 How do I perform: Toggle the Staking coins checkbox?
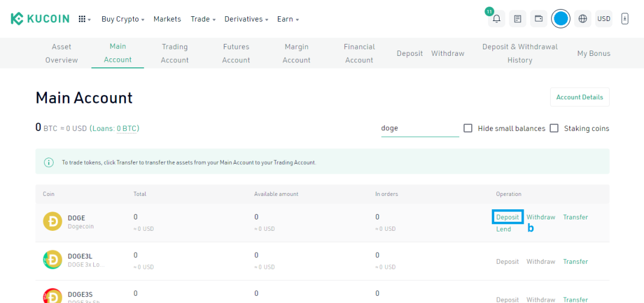[554, 128]
